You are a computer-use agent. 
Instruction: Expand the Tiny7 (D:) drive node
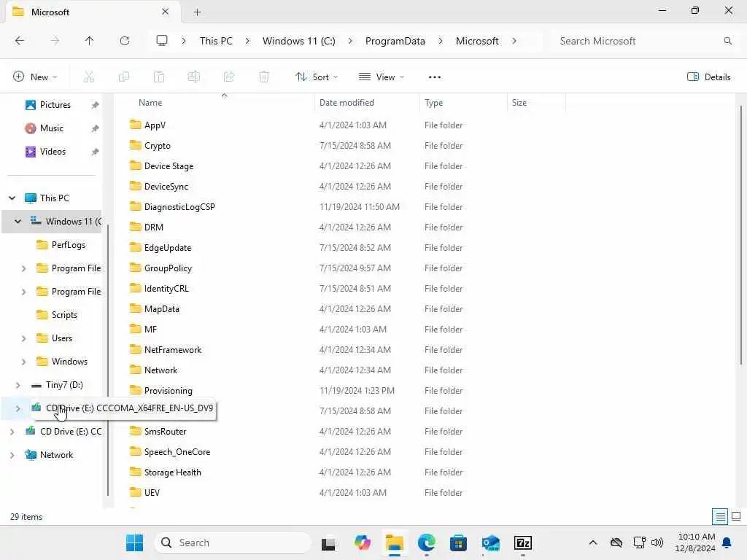[x=18, y=385]
